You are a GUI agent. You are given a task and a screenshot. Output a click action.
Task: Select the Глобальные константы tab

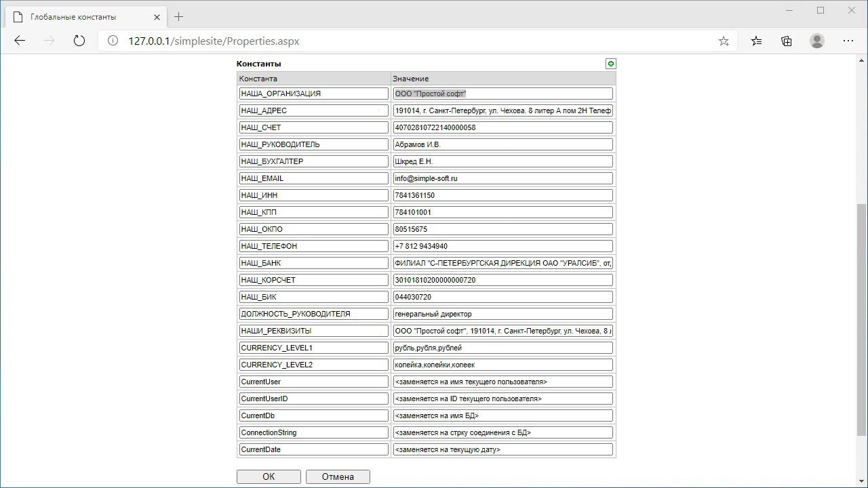pos(87,17)
